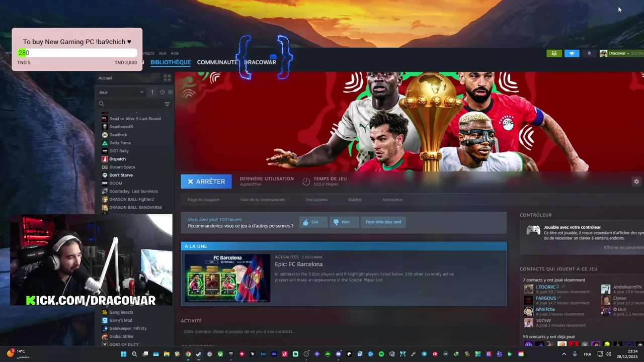Click the blue megaphone announcements icon
Viewport: 644px width, 362px height.
pyautogui.click(x=572, y=53)
